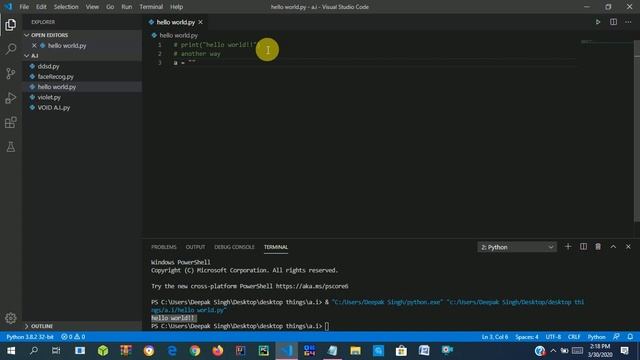Change indentation via Spaces: 4

point(527,337)
